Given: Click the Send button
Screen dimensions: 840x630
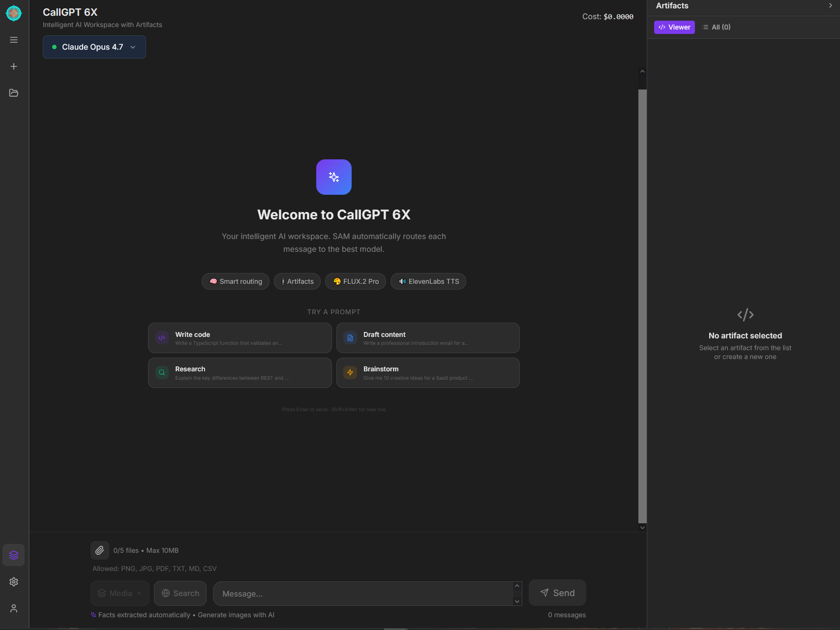Looking at the screenshot, I should click(557, 593).
